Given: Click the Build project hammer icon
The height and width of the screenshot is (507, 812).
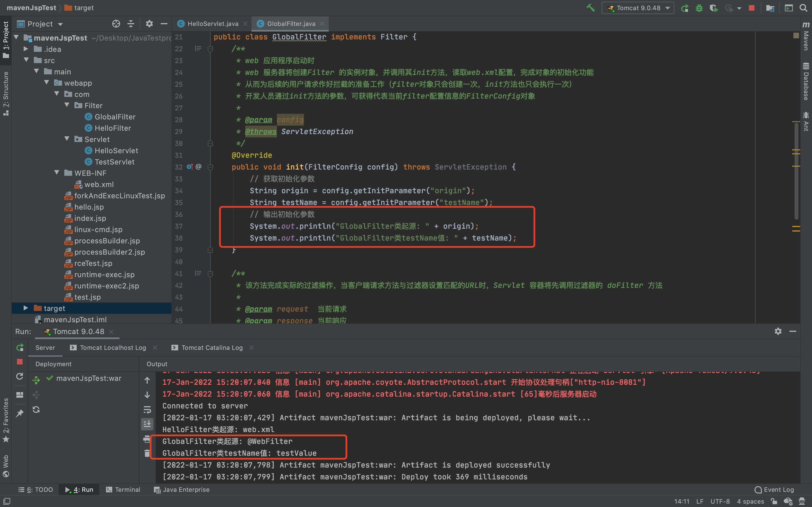Looking at the screenshot, I should (x=591, y=8).
